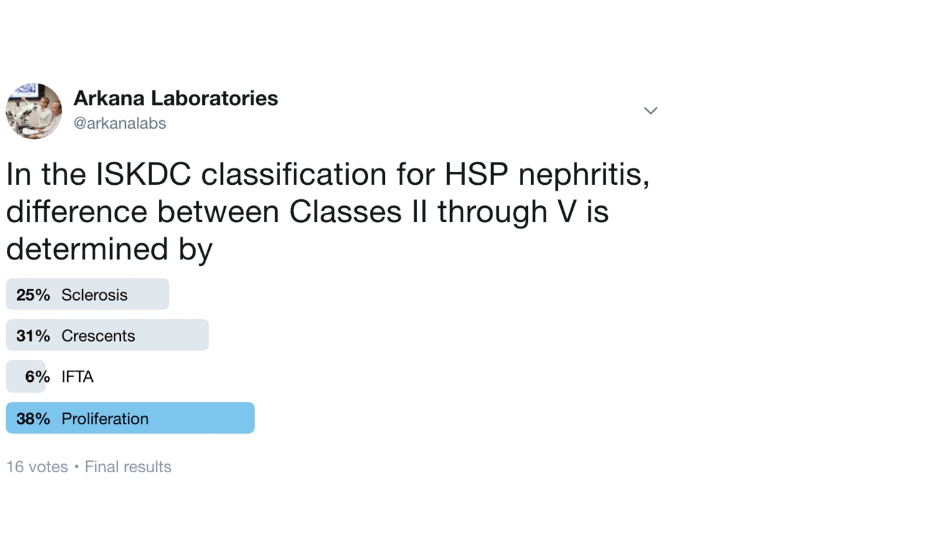Select the Sclerosis poll option bar

click(88, 294)
